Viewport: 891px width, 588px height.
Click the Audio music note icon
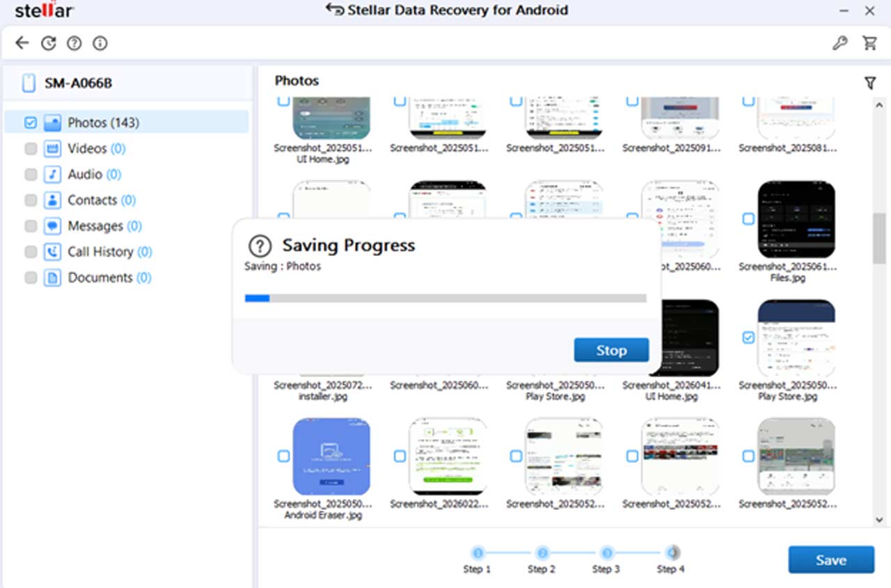click(52, 175)
